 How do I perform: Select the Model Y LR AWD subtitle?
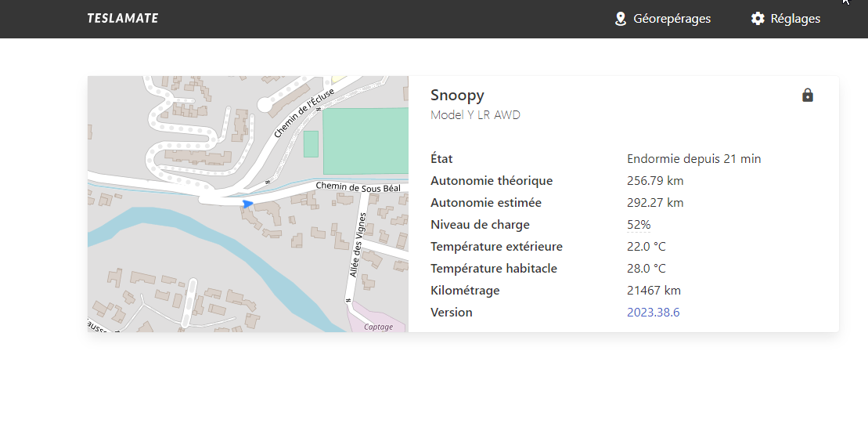click(x=476, y=115)
